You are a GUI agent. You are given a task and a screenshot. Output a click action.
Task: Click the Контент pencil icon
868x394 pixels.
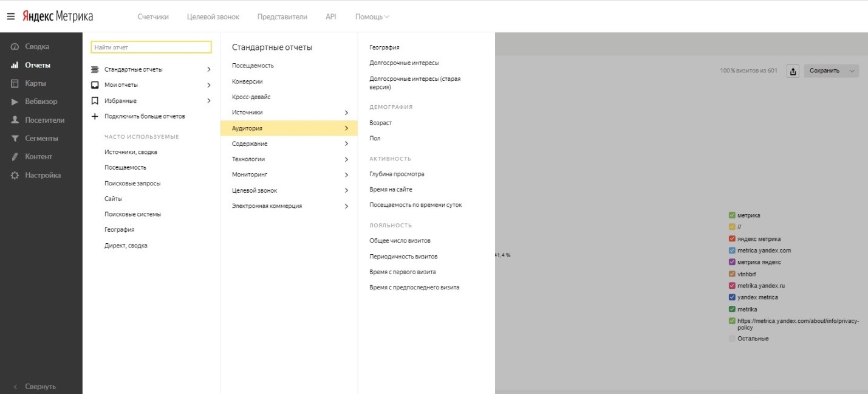[15, 157]
